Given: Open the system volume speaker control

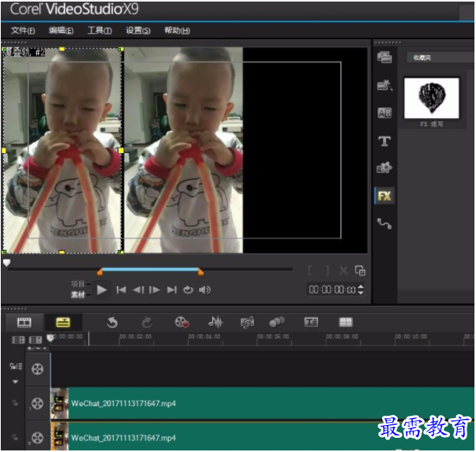Looking at the screenshot, I should click(x=205, y=290).
